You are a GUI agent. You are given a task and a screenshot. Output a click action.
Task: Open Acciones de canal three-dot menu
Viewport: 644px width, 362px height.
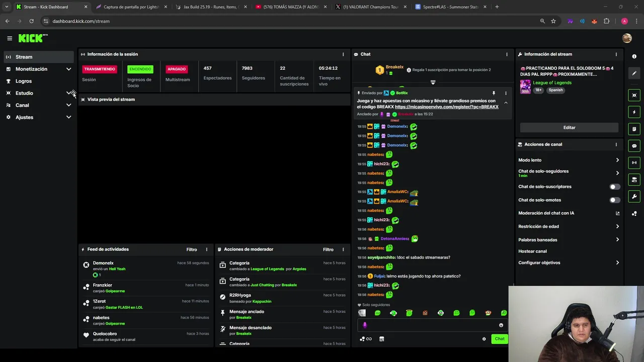coord(616,144)
